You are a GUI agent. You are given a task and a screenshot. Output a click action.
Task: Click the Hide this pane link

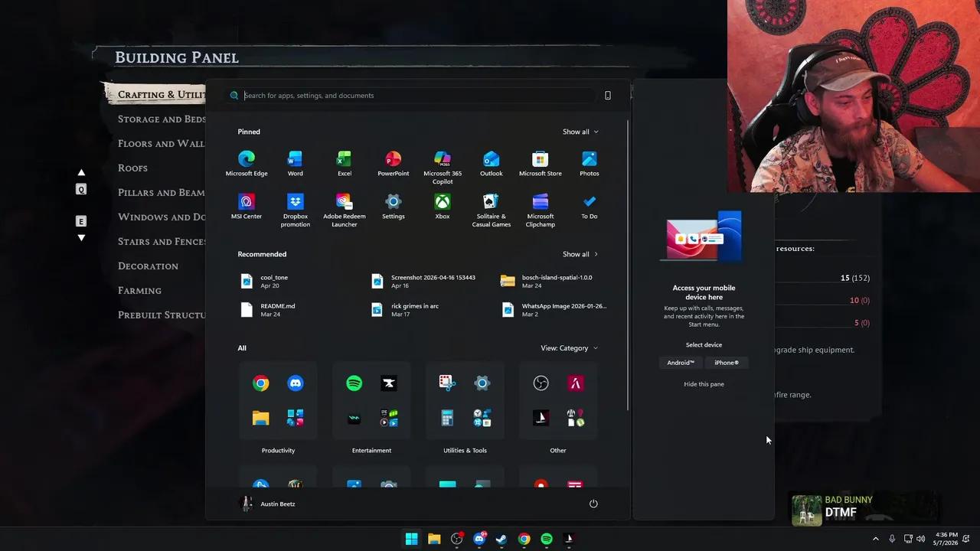[x=704, y=384]
